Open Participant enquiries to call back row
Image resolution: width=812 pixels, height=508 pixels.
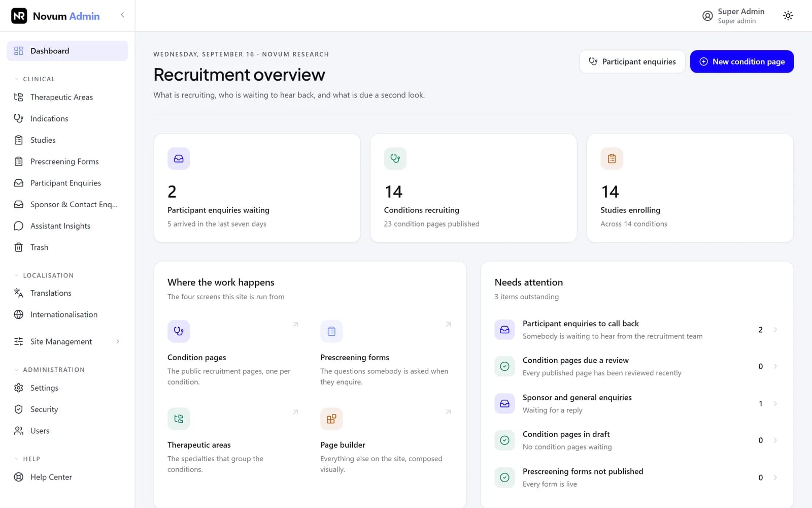(x=637, y=330)
